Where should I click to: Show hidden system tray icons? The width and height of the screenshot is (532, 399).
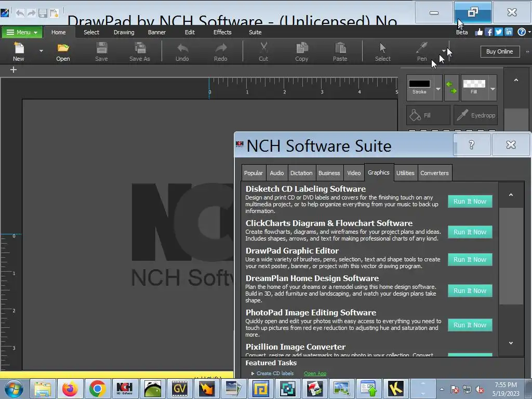(x=442, y=389)
